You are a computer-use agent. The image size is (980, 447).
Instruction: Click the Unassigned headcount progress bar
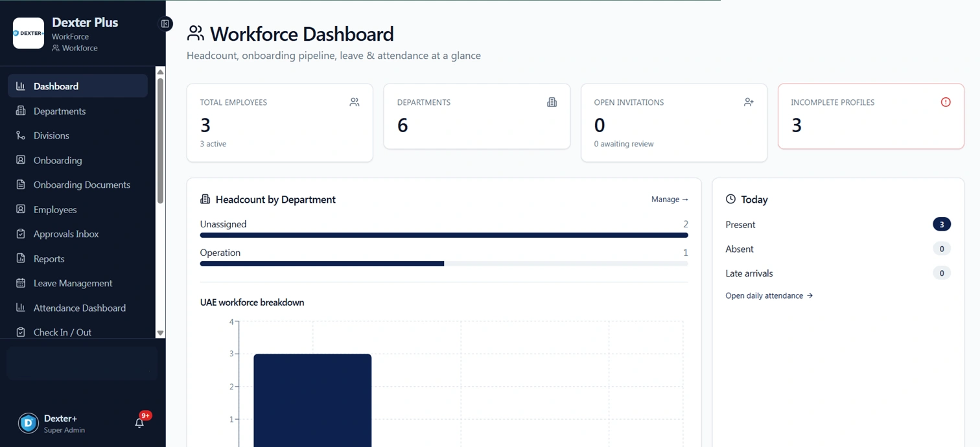click(444, 235)
